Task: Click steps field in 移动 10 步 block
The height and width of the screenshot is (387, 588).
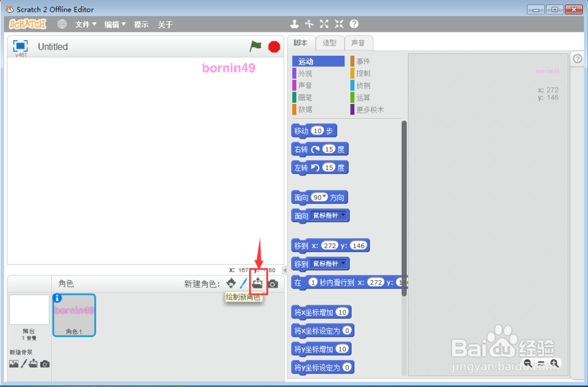Action: [318, 131]
